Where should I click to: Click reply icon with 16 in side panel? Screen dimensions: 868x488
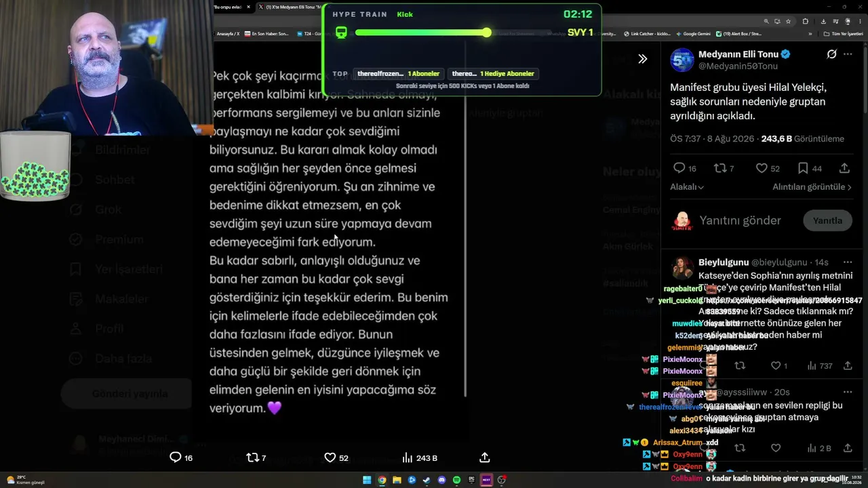coord(684,168)
